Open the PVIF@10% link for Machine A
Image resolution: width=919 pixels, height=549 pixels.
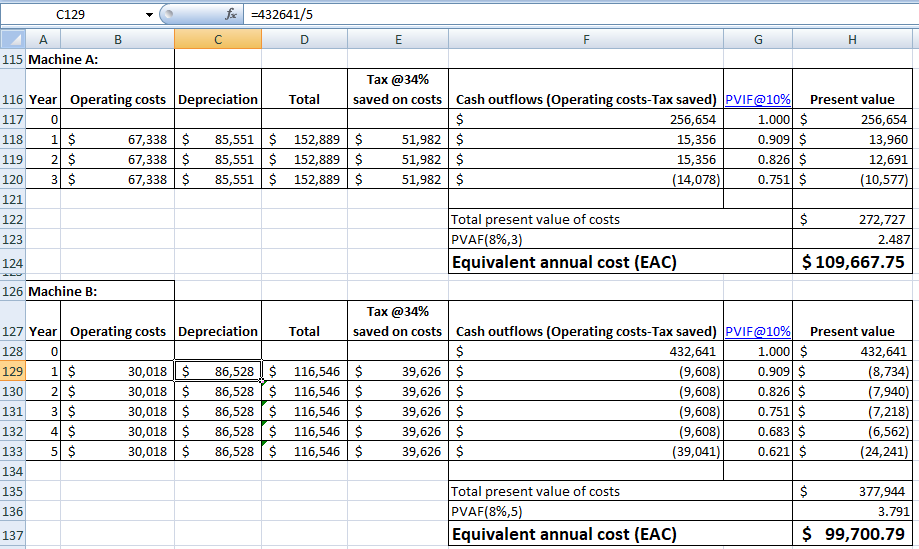(757, 100)
